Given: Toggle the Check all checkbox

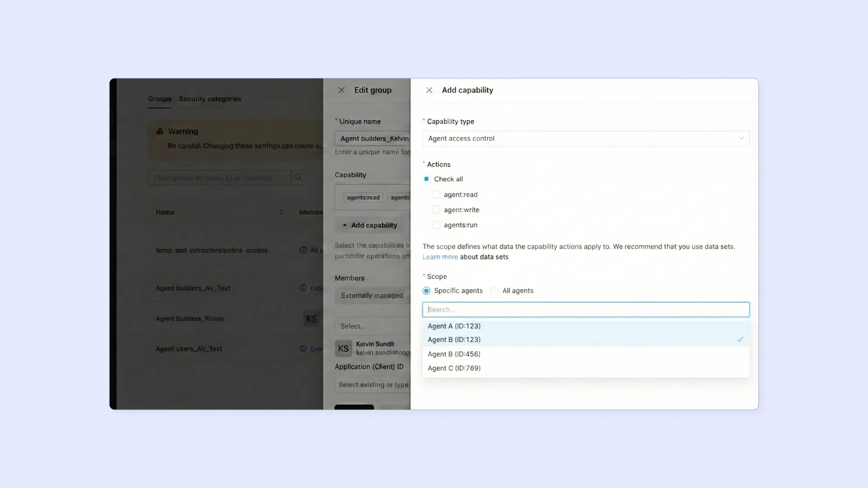Looking at the screenshot, I should point(426,179).
